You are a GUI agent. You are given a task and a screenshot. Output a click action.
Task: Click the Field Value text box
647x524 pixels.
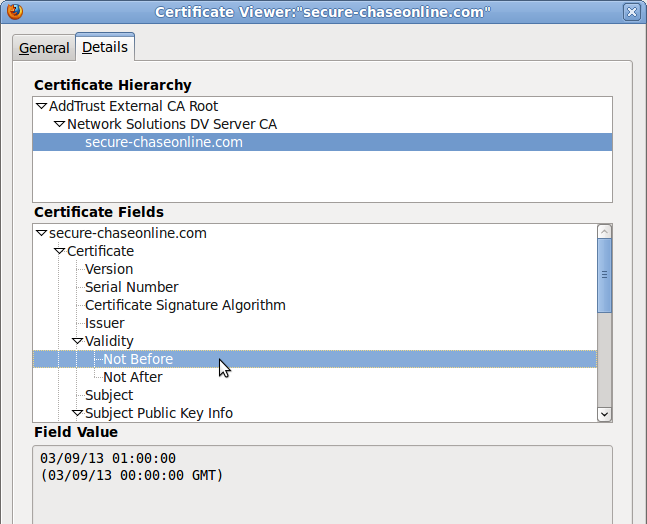(322, 485)
